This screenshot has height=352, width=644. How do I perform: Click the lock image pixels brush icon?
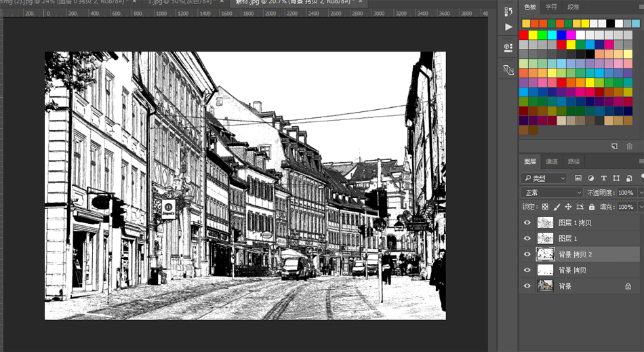tap(557, 207)
